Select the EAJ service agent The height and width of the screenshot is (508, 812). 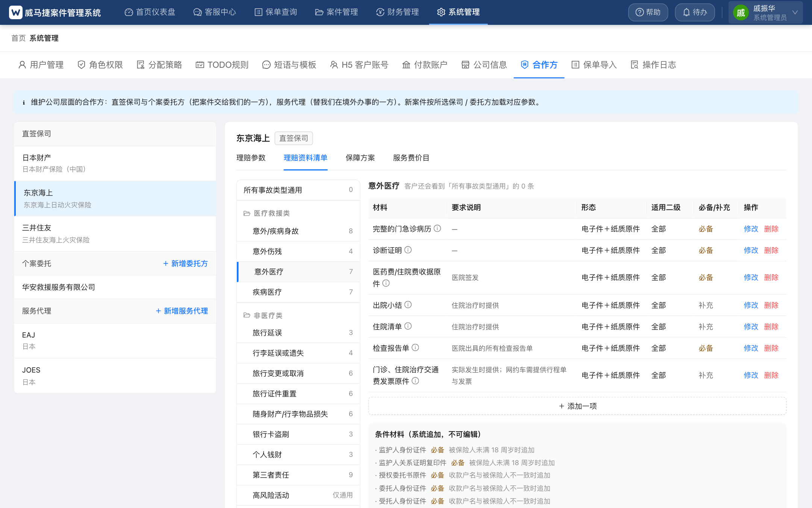coord(115,341)
